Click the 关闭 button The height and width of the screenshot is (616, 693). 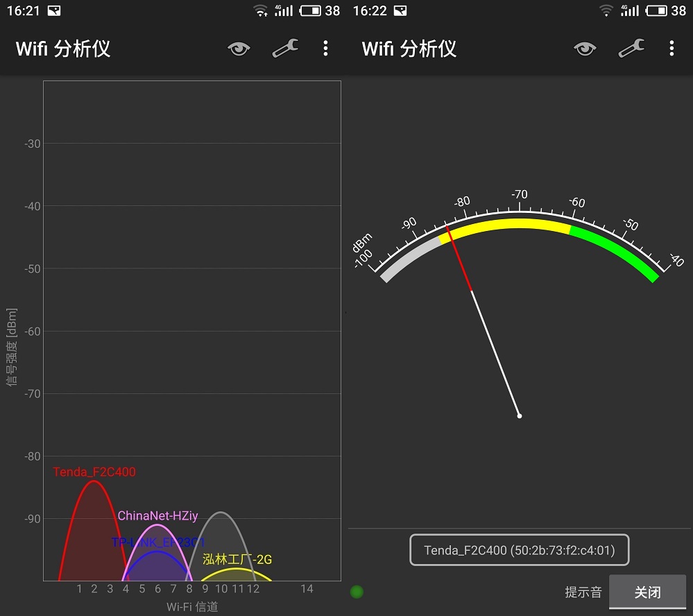pos(647,592)
